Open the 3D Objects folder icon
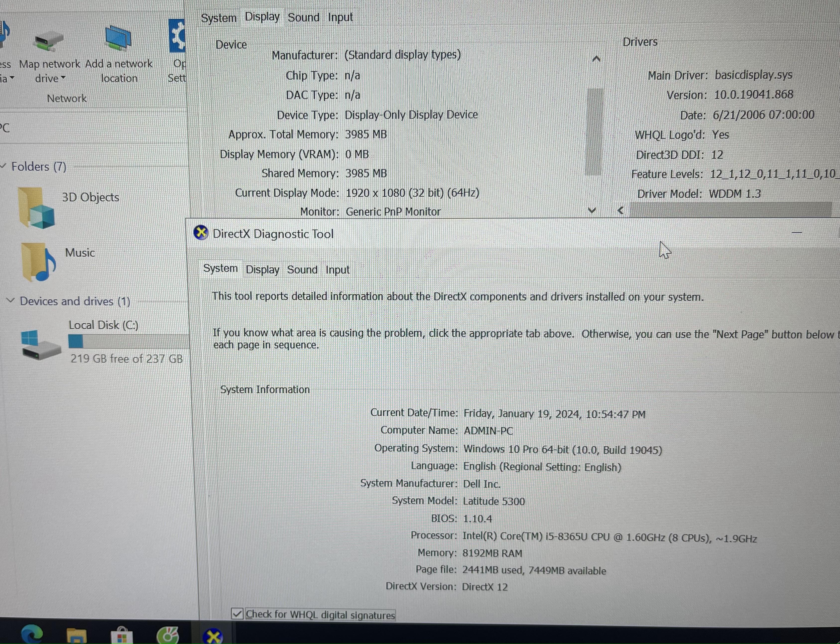The image size is (840, 644). (36, 208)
